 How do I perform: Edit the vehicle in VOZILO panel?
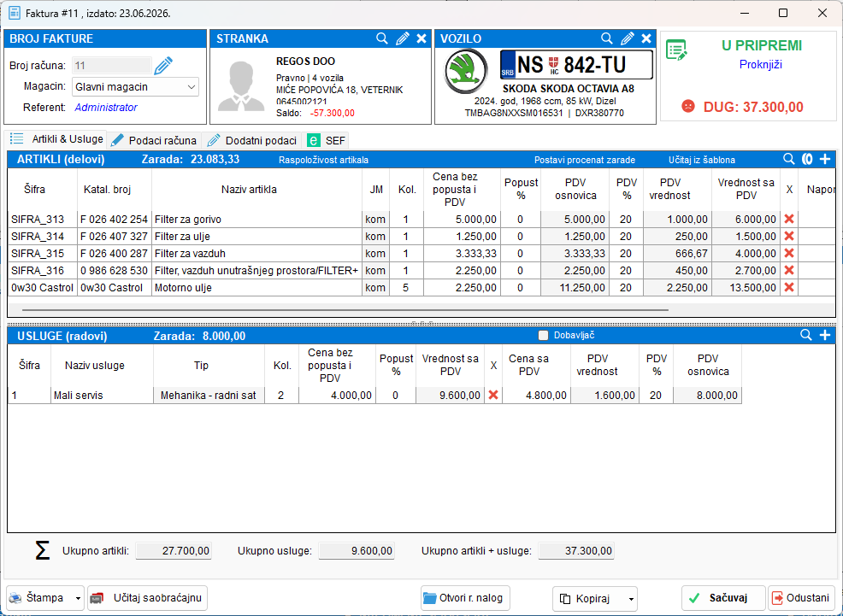click(x=627, y=38)
